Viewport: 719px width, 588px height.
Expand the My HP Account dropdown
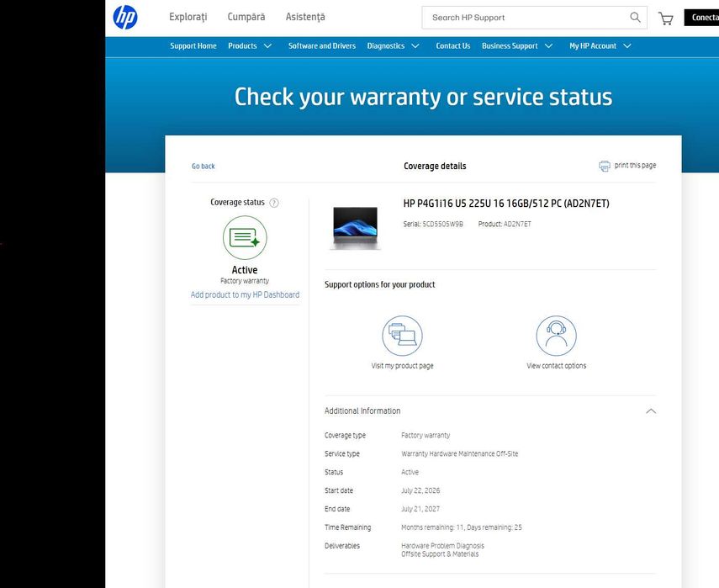pos(600,46)
